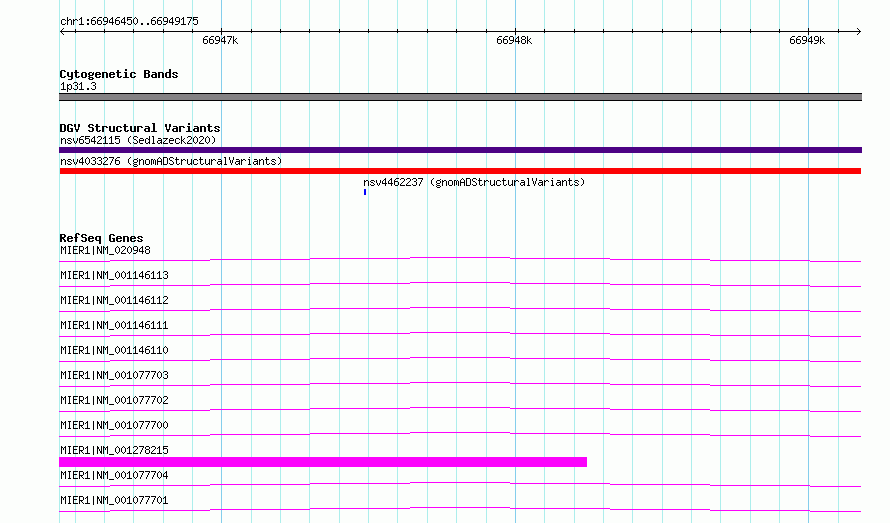Click the intron line below MIER1|NM_001146113

coord(460,284)
